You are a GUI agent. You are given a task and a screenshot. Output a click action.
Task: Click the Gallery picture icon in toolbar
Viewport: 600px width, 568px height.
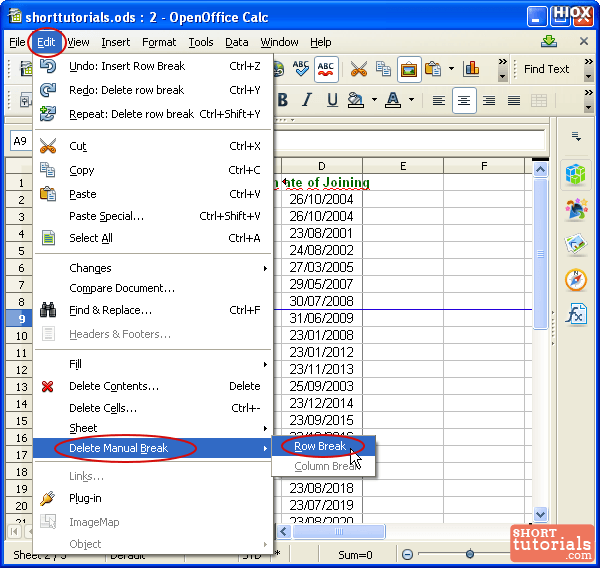409,69
